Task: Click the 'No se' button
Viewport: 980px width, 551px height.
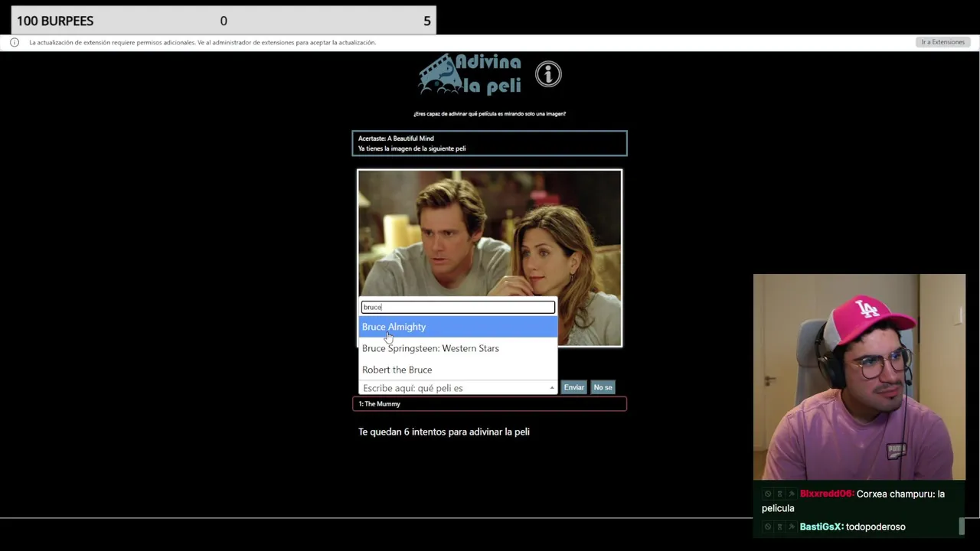Action: pyautogui.click(x=603, y=387)
